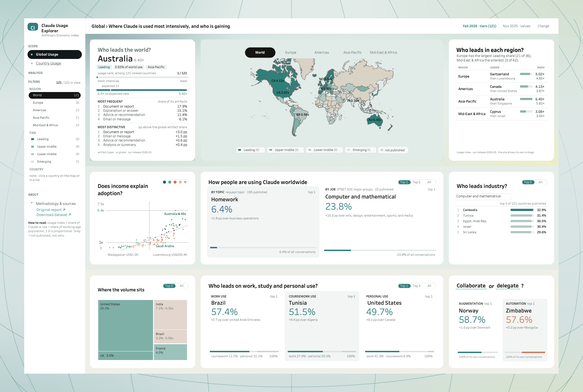Click India treemap tile
This screenshot has width=583, height=392.
(170, 314)
